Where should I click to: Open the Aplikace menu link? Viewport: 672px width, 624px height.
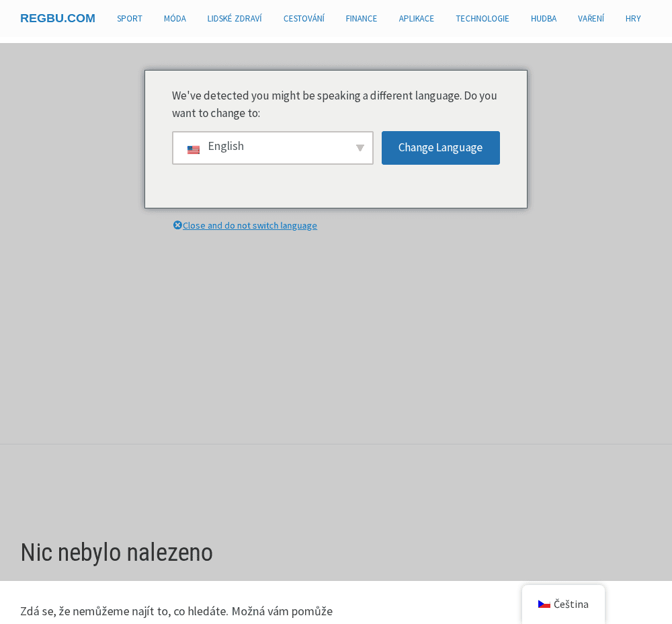point(417,19)
